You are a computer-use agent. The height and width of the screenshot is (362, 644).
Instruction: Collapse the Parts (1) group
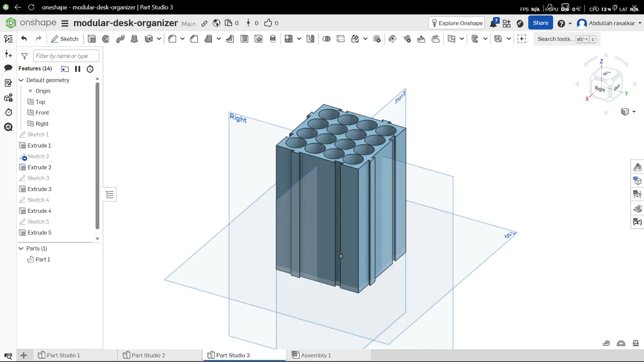click(21, 248)
